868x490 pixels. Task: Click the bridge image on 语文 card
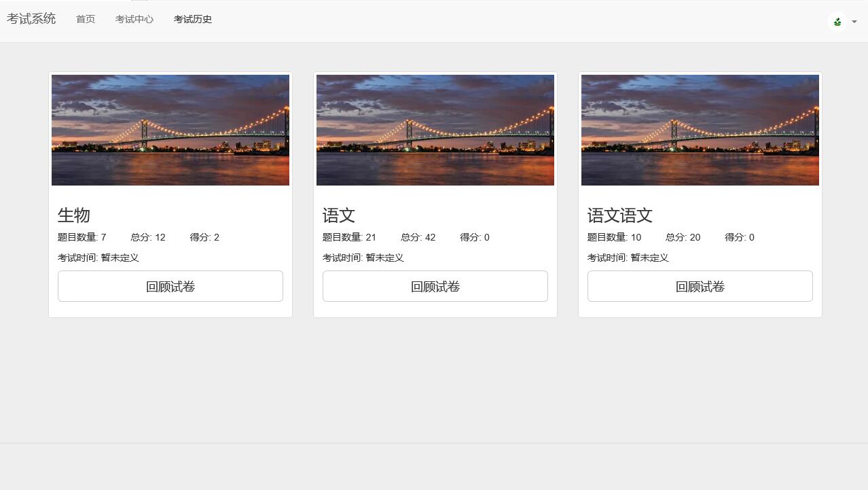(435, 130)
